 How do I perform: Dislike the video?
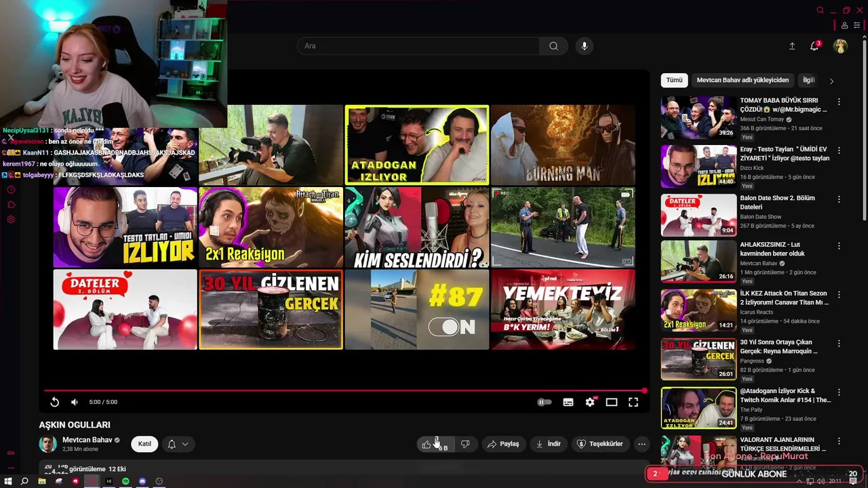coord(465,444)
